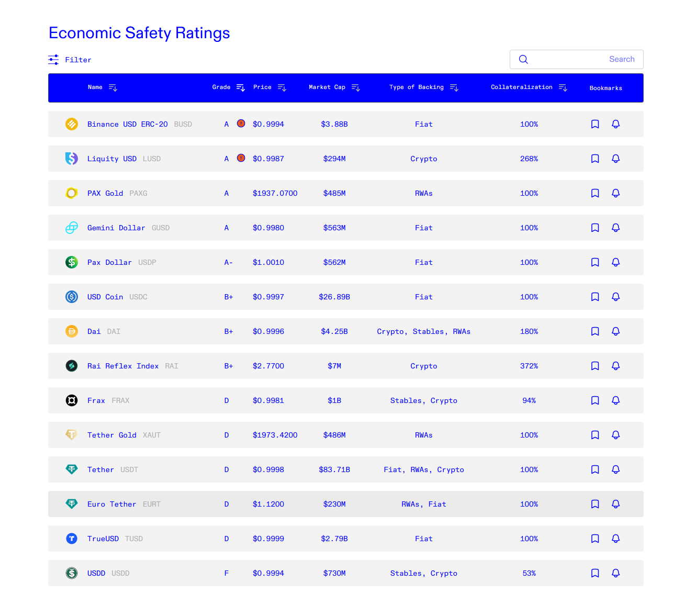The height and width of the screenshot is (616, 685).
Task: Click the PAX Gold coin logo
Action: [71, 193]
